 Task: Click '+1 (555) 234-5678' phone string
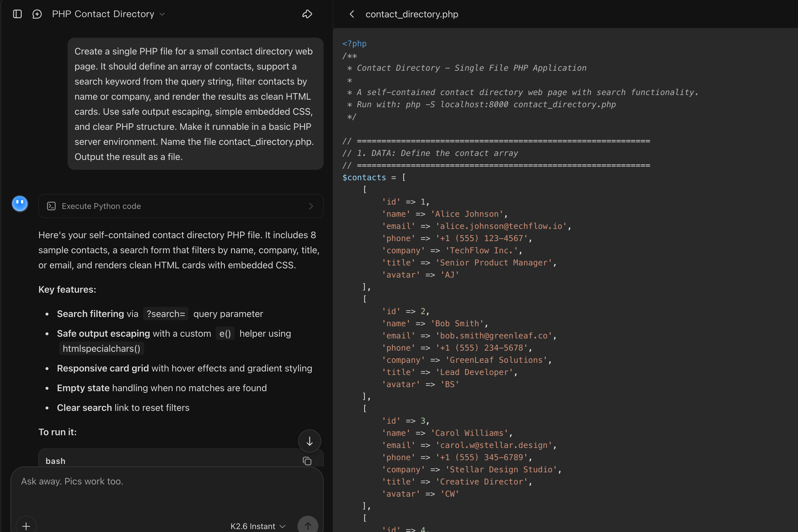[x=481, y=348]
